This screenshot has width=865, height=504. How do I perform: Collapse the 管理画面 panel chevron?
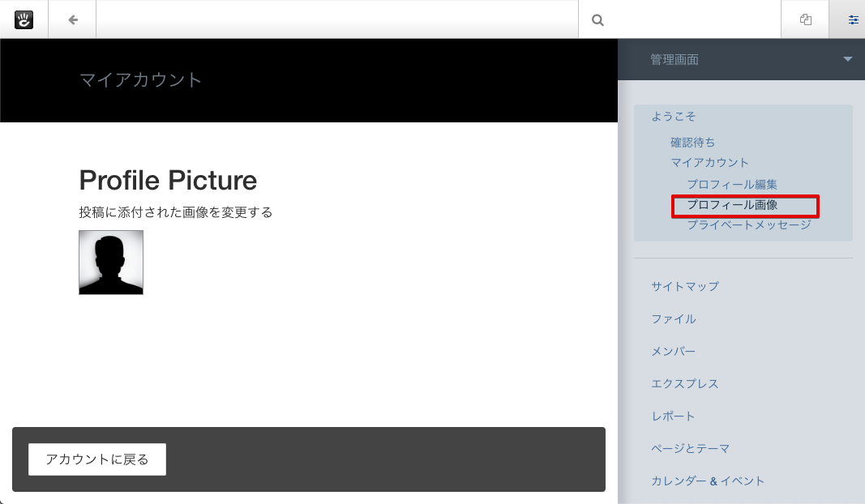pyautogui.click(x=848, y=59)
